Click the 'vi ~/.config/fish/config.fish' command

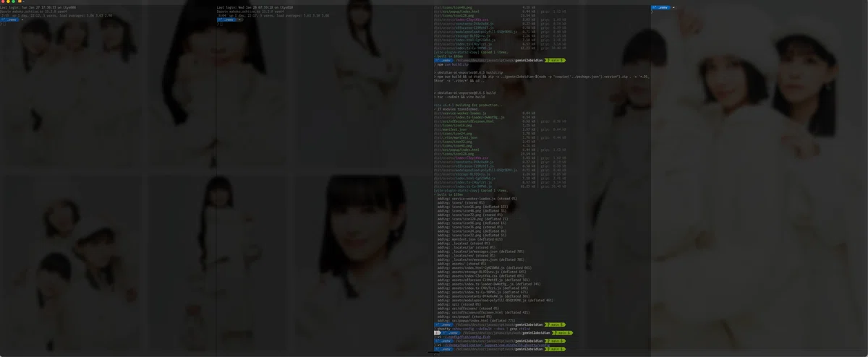pyautogui.click(x=463, y=337)
